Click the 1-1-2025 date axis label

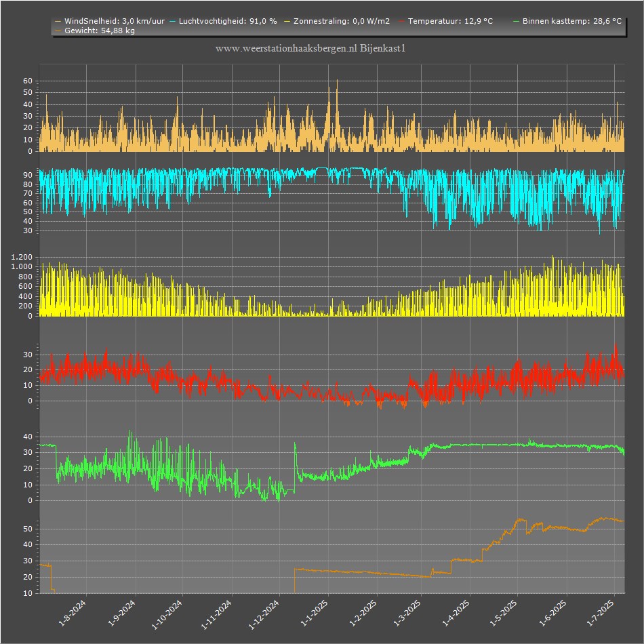point(314,613)
